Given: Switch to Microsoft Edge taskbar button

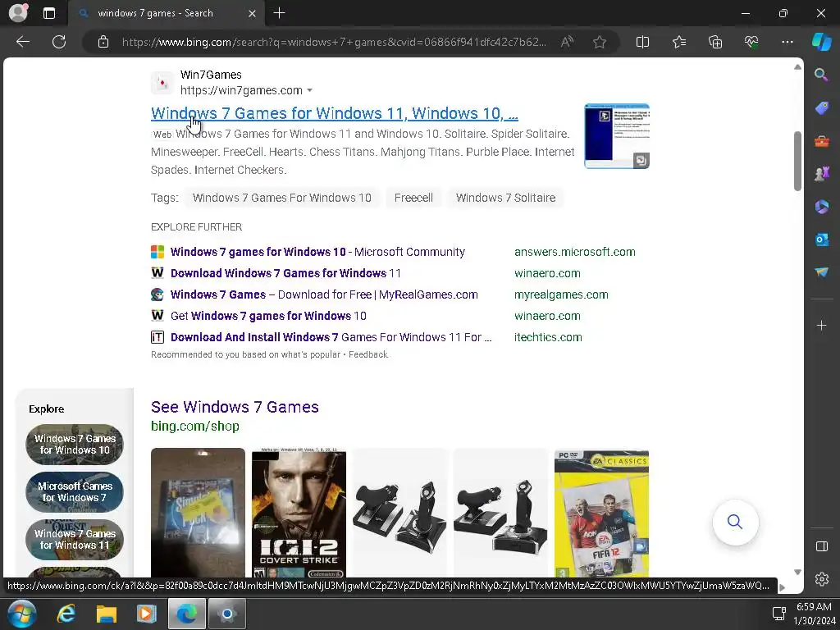Looking at the screenshot, I should pyautogui.click(x=186, y=614).
